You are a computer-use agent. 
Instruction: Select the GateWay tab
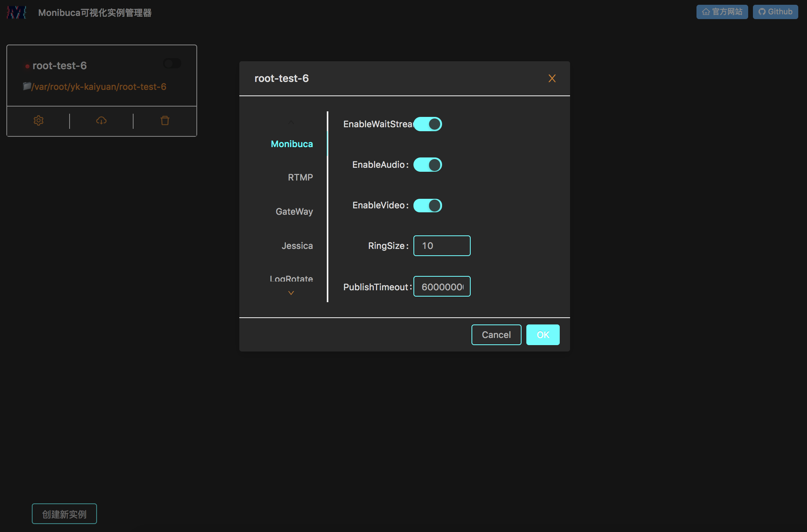(x=294, y=212)
